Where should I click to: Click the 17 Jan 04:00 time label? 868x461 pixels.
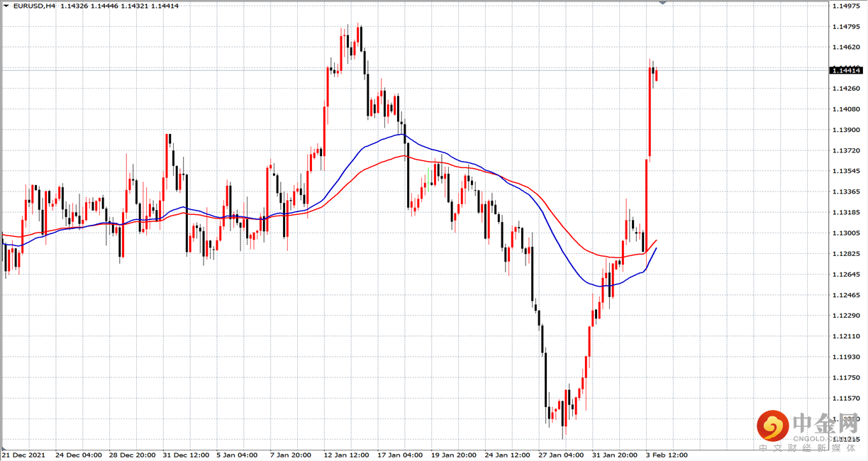[x=400, y=455]
